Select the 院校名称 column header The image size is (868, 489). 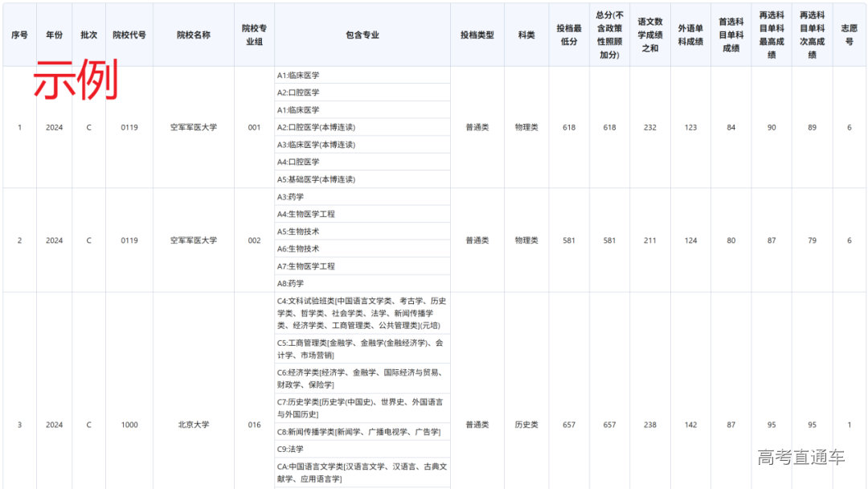tap(193, 35)
